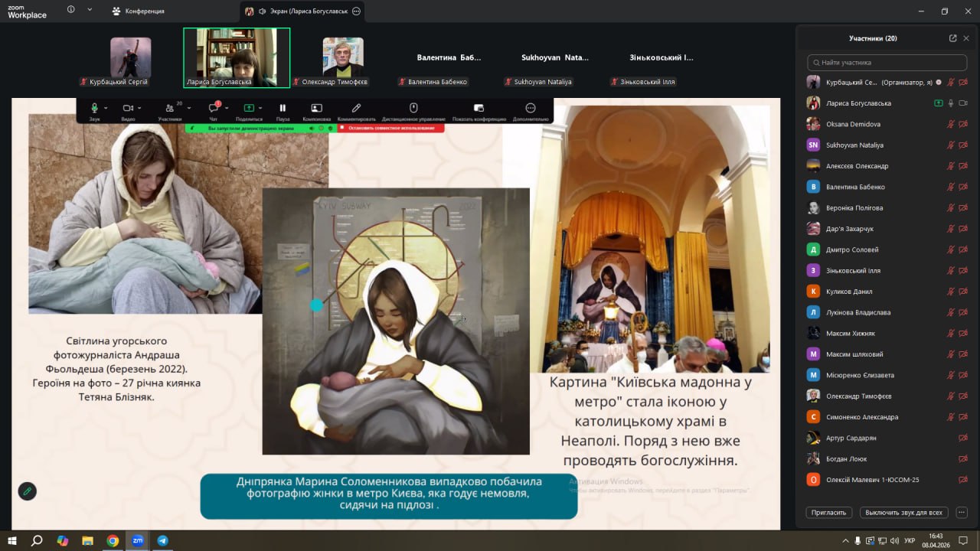The height and width of the screenshot is (551, 980).
Task: Click the Показать конференцию icon
Action: pyautogui.click(x=479, y=109)
